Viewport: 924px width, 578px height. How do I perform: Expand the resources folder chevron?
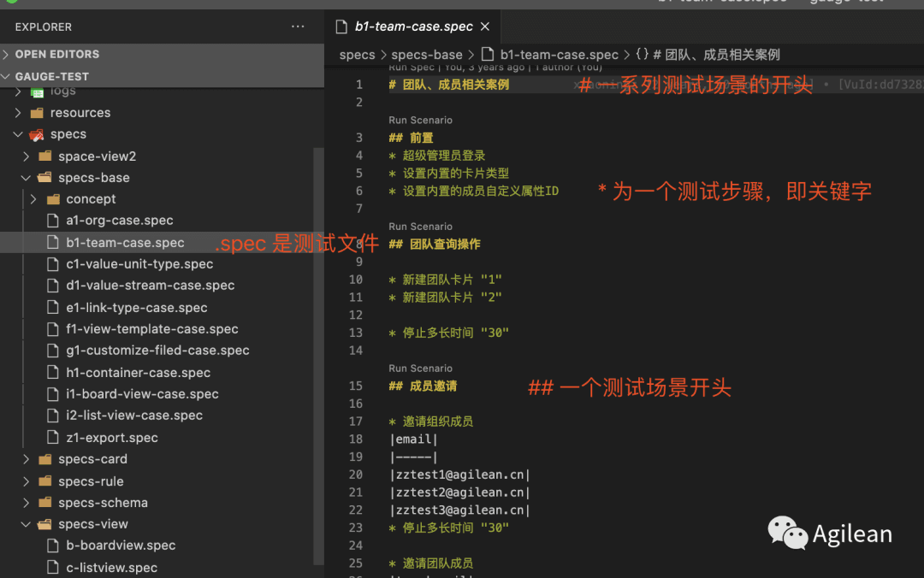pos(18,113)
